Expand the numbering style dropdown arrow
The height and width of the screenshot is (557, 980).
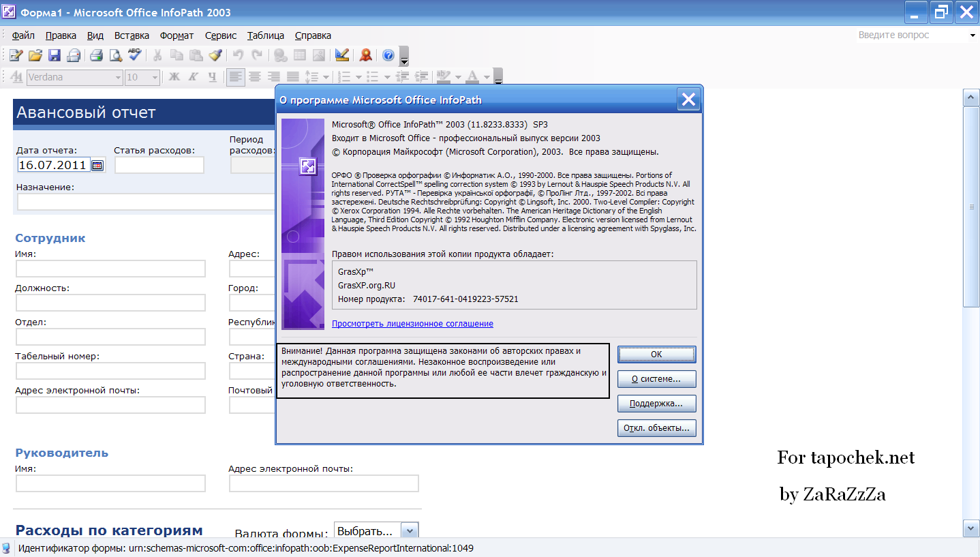pos(358,77)
